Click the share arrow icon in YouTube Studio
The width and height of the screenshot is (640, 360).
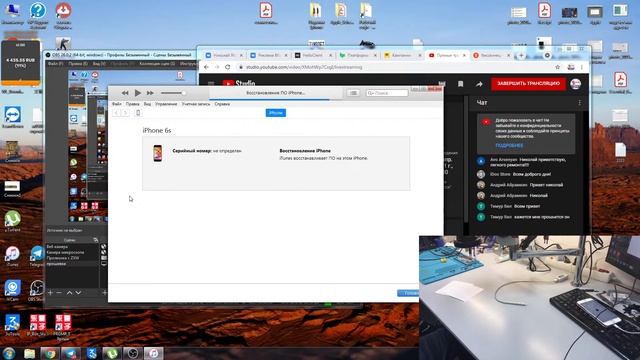pos(479,84)
